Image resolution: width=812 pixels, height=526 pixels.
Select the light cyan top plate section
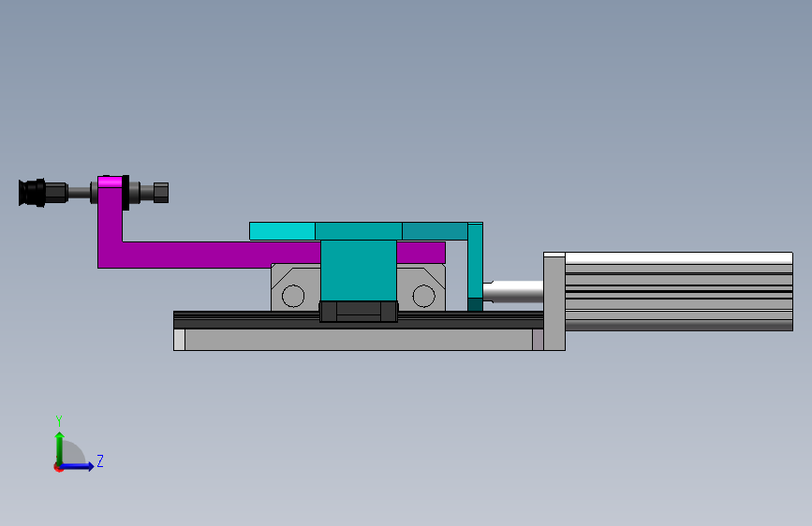pos(282,231)
